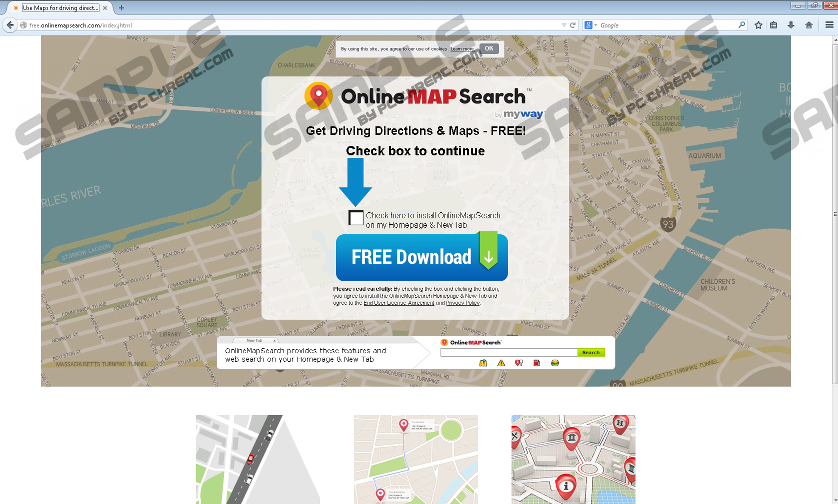Click the search magnifier icon
The image size is (838, 504).
[741, 25]
